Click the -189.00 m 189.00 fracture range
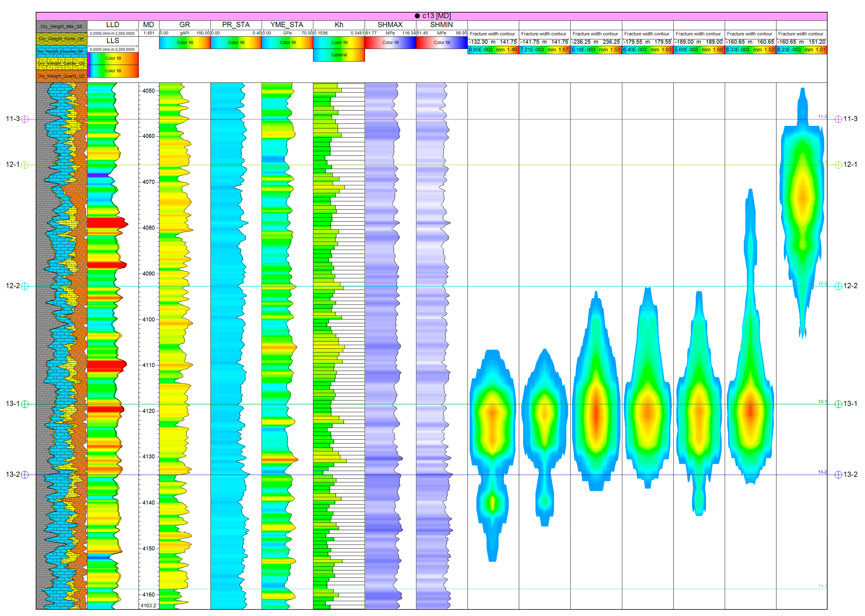The height and width of the screenshot is (616, 865). 699,42
